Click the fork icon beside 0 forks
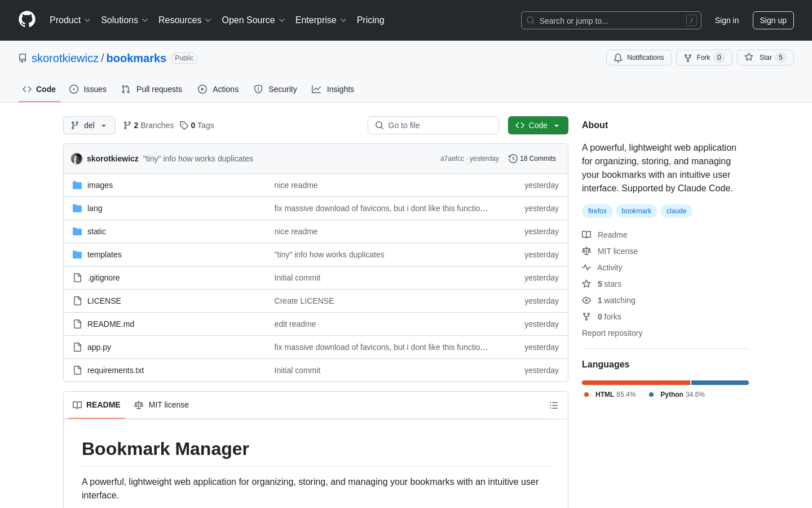 coord(586,317)
